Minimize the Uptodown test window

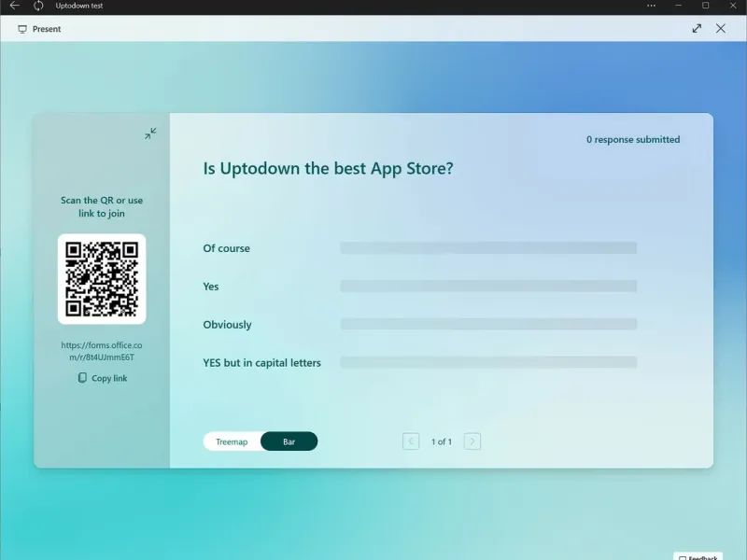pyautogui.click(x=679, y=6)
